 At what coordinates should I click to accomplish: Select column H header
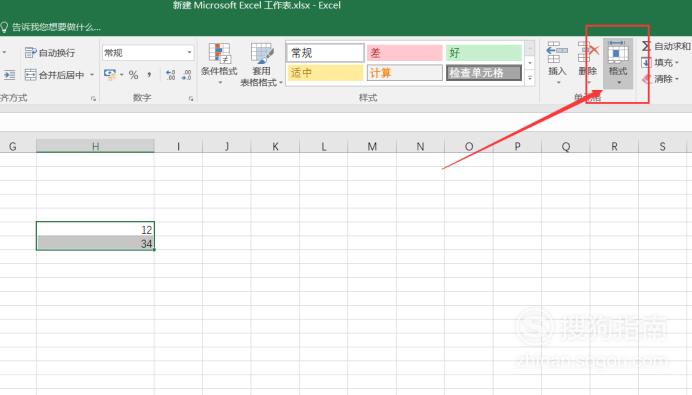(x=95, y=147)
